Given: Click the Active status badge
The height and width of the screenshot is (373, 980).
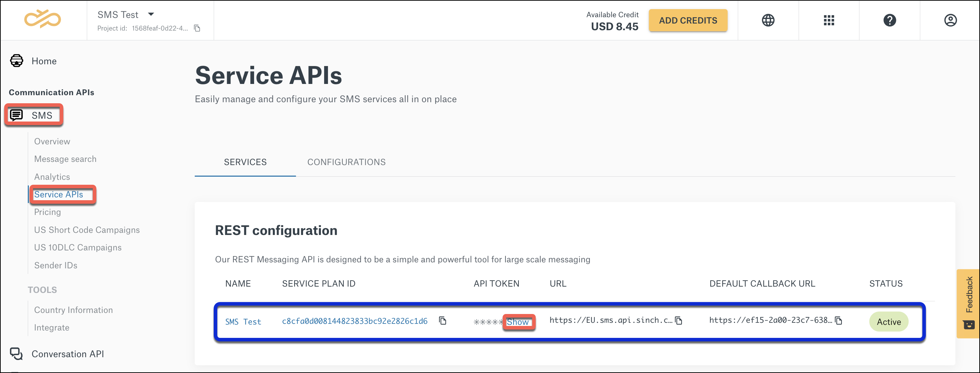Looking at the screenshot, I should (x=889, y=321).
